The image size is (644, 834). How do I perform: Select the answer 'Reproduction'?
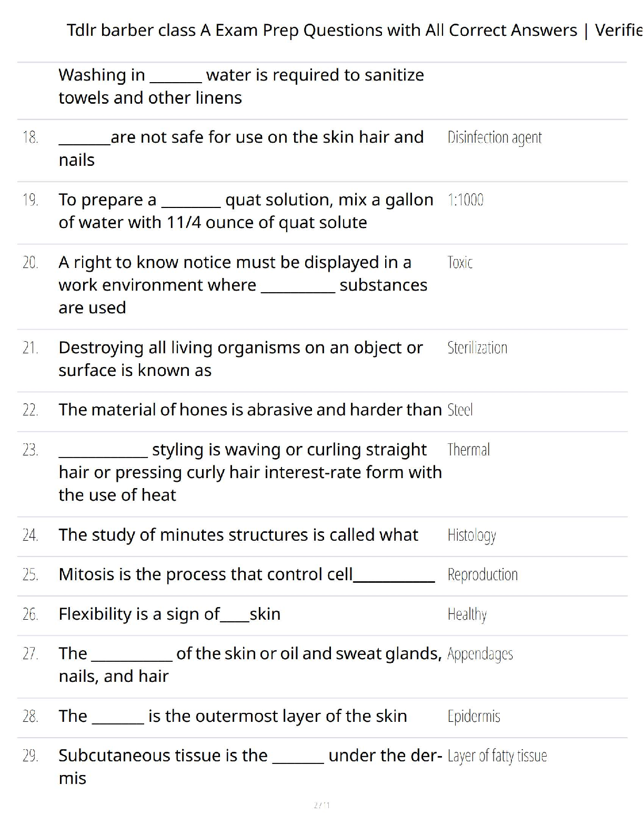pos(482,574)
